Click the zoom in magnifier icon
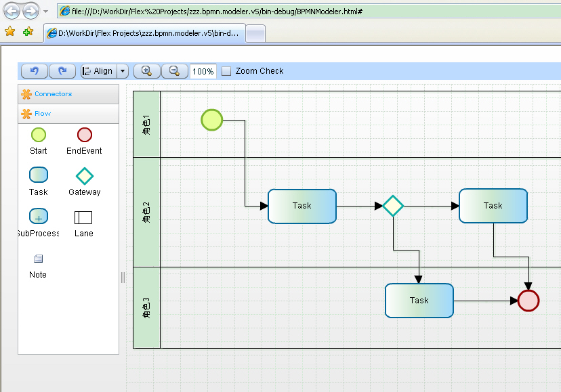561x392 pixels. pos(146,71)
